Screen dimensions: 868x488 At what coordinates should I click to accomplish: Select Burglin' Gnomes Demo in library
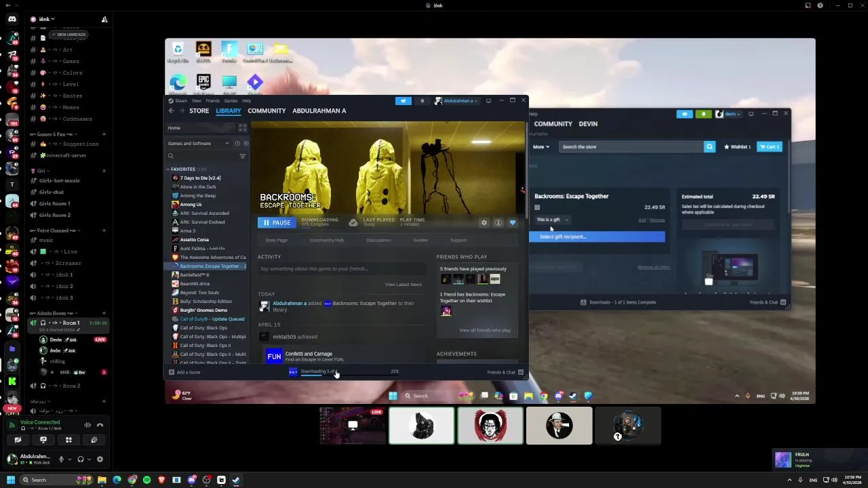203,310
